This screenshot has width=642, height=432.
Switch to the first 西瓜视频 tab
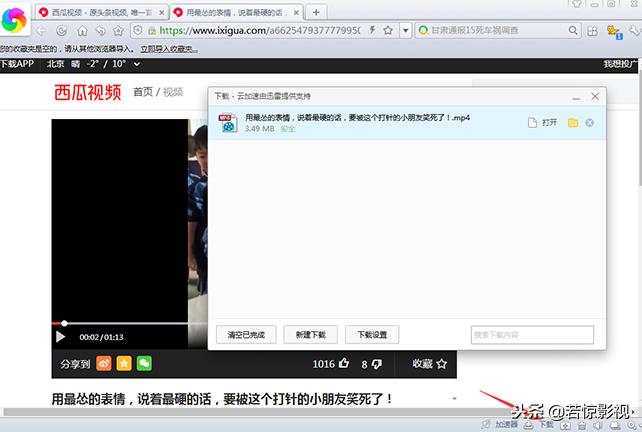[101, 13]
